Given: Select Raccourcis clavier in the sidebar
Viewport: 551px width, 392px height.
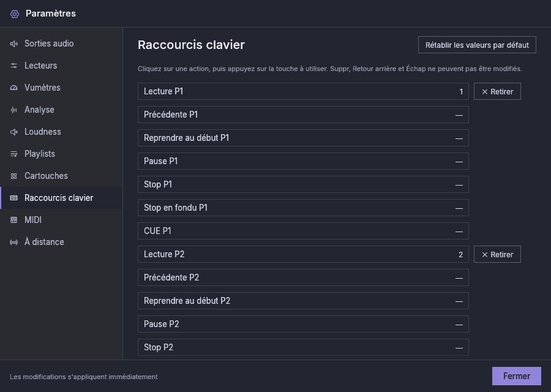Looking at the screenshot, I should (x=61, y=198).
